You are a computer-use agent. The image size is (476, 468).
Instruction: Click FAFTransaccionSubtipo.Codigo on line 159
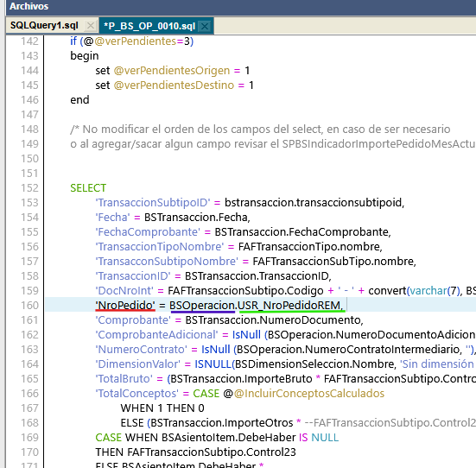click(245, 291)
